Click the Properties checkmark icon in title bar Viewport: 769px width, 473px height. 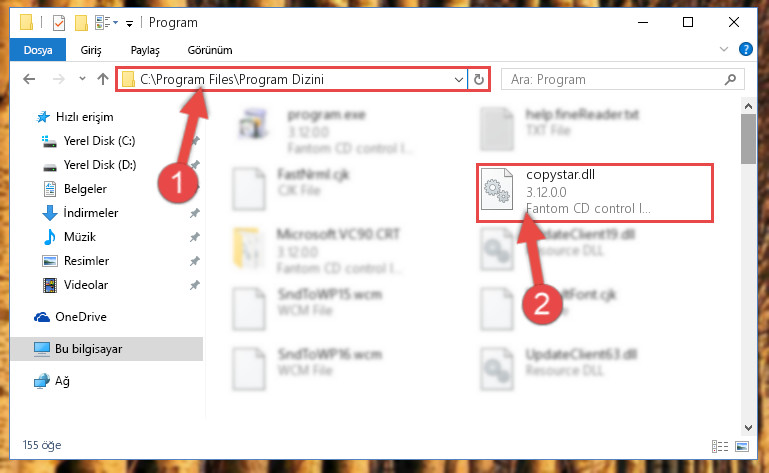pos(59,23)
